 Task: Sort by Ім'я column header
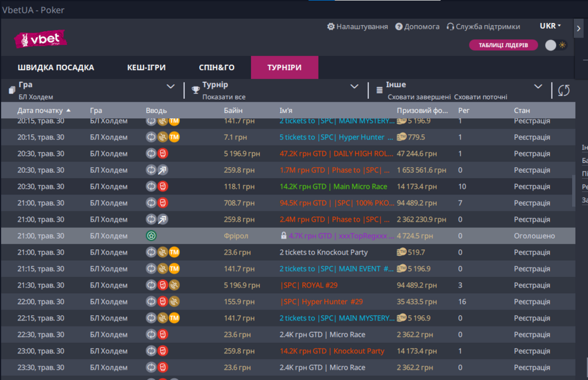[286, 111]
